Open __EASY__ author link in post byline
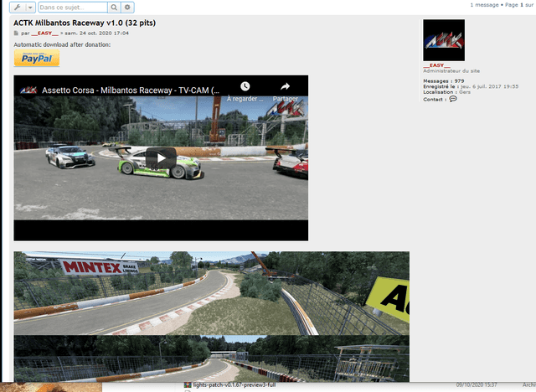This screenshot has height=392, width=536. [42, 34]
